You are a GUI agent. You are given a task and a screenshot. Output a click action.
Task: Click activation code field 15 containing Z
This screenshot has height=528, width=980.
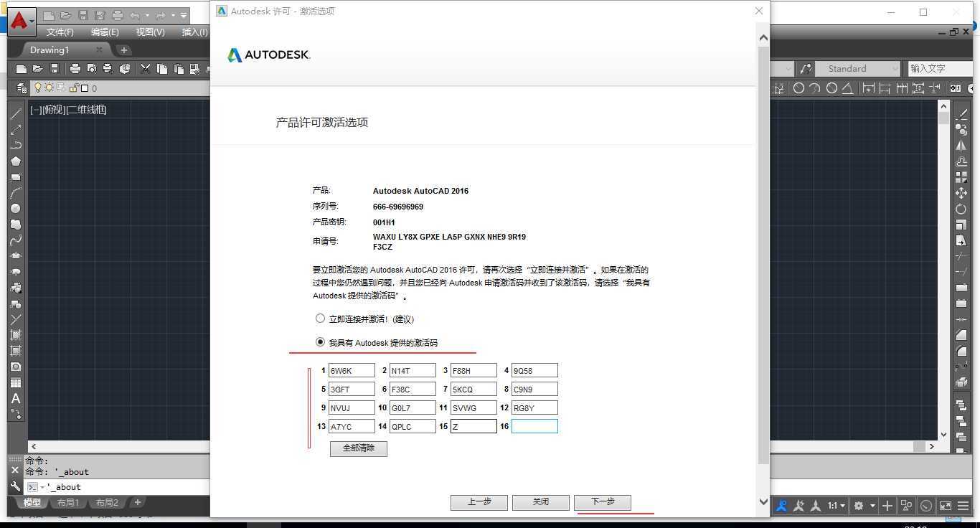click(x=473, y=427)
